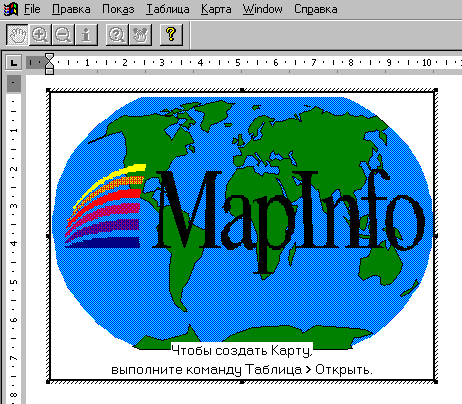Click the indent marker on the horizontal ruler
Screen dimensions: 462x404
click(x=49, y=64)
